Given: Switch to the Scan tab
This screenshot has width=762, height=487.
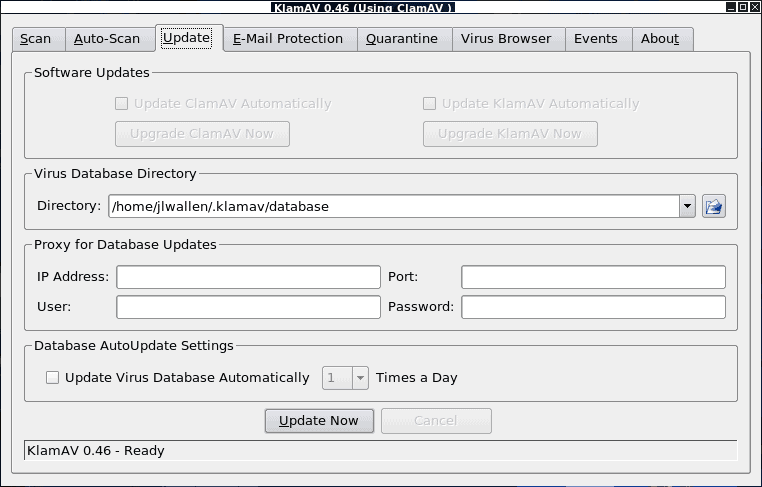Looking at the screenshot, I should pyautogui.click(x=36, y=39).
